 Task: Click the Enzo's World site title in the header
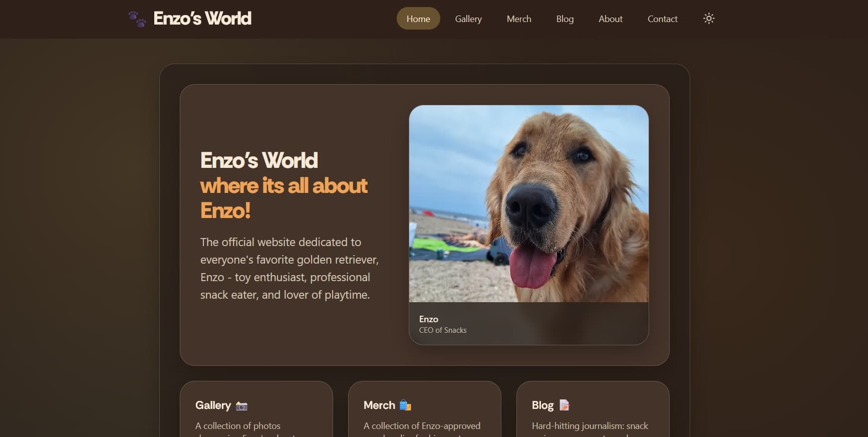(x=202, y=19)
